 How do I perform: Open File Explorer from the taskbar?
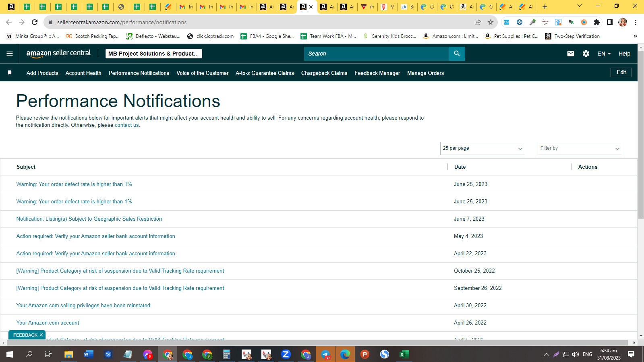(x=69, y=354)
